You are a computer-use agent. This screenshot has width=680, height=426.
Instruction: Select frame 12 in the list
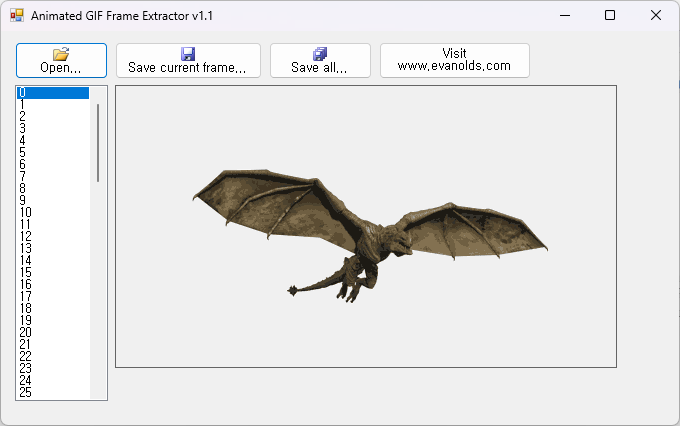53,237
